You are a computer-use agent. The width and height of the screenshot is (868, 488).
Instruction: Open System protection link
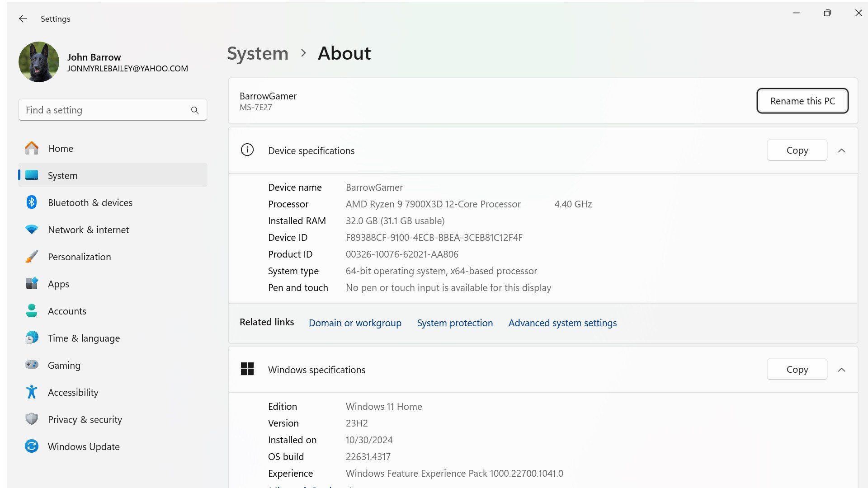point(455,323)
